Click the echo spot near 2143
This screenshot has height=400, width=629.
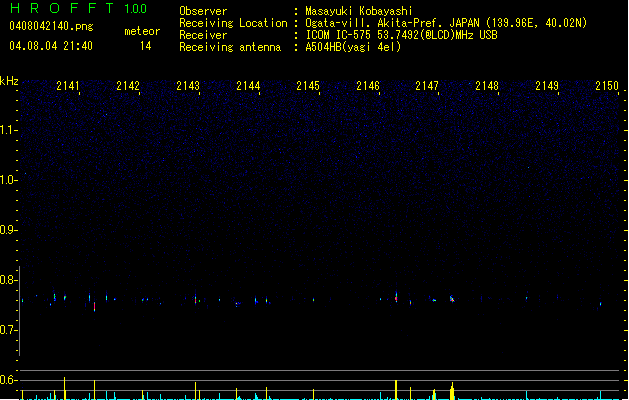click(x=196, y=299)
